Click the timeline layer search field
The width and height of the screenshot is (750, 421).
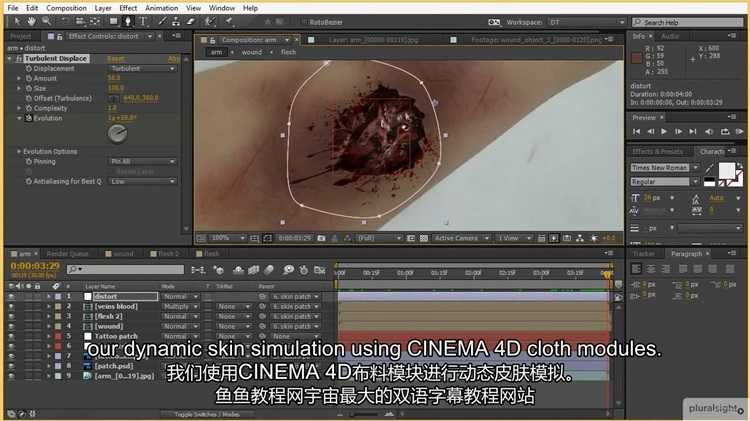point(125,269)
